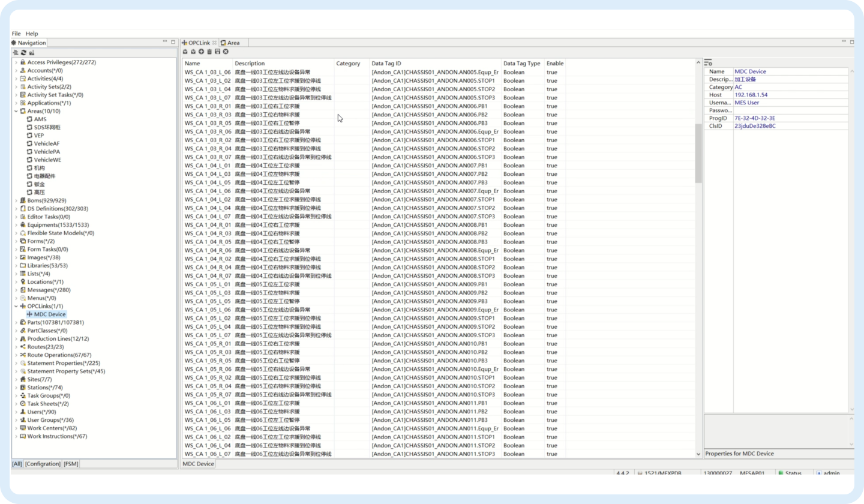
Task: Select the [Configration] filter button
Action: click(x=43, y=464)
